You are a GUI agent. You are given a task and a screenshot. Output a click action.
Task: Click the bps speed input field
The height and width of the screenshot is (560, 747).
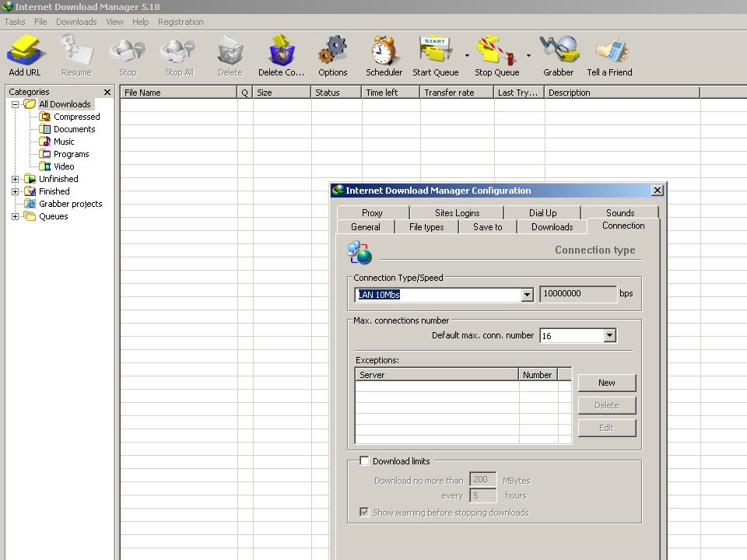[x=578, y=294]
